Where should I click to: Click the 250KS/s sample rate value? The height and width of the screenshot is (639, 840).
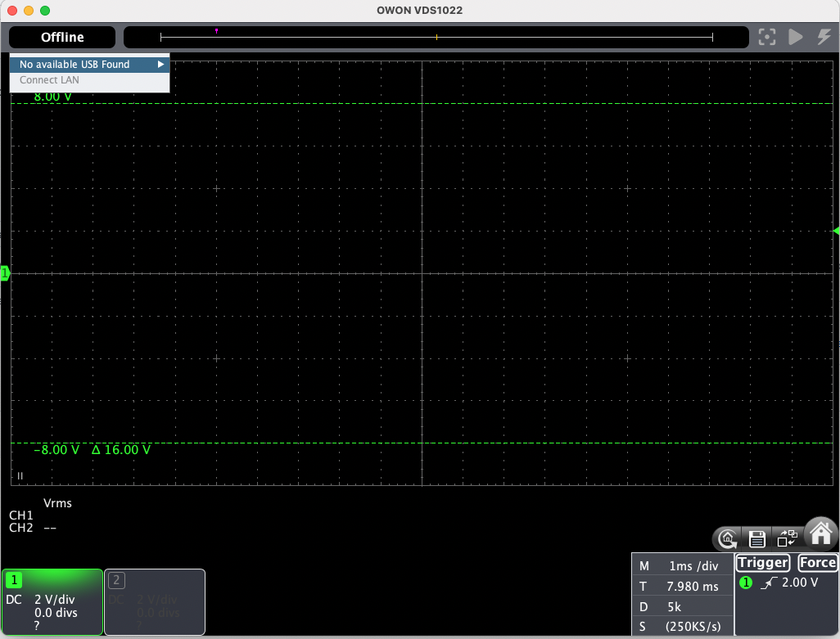693,627
